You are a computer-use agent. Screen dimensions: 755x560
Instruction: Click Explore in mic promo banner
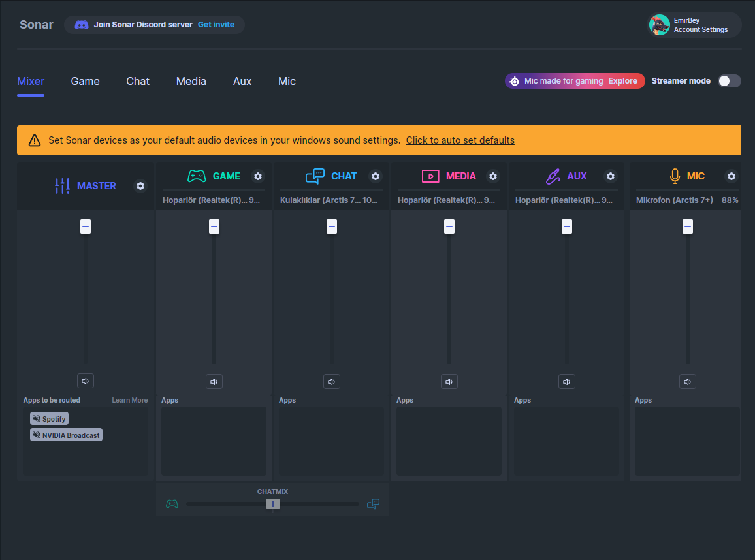(622, 81)
